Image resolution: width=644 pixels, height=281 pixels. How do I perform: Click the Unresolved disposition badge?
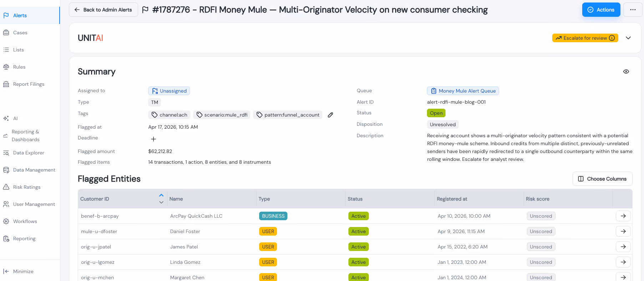443,124
